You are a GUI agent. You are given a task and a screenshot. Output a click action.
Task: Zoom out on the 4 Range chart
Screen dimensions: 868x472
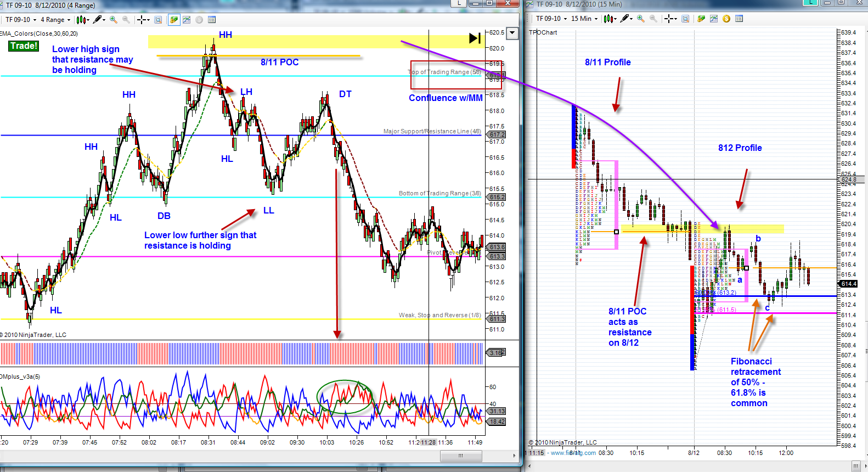126,20
